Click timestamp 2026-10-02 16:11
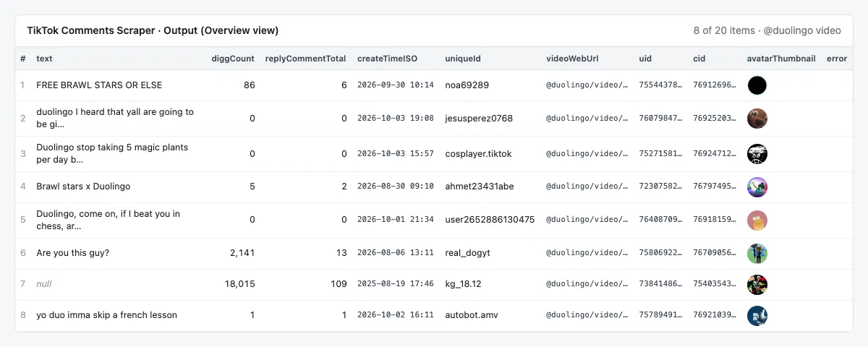The width and height of the screenshot is (868, 347). tap(396, 316)
